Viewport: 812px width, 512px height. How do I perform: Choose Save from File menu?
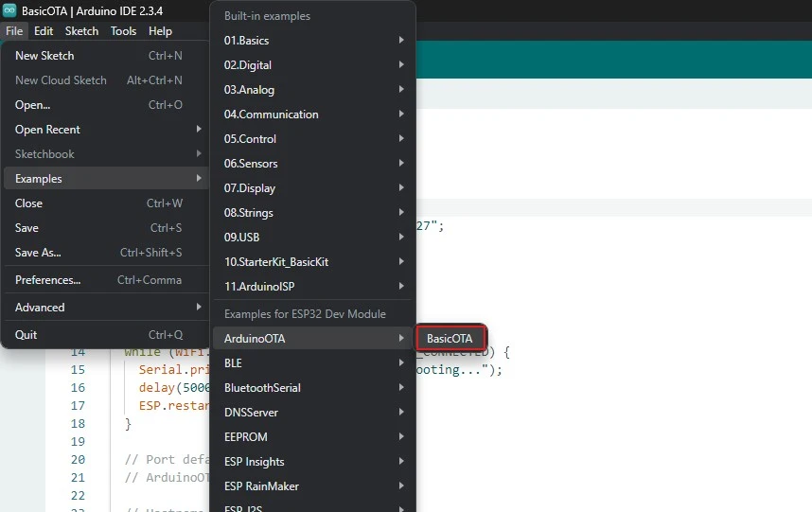click(106, 228)
